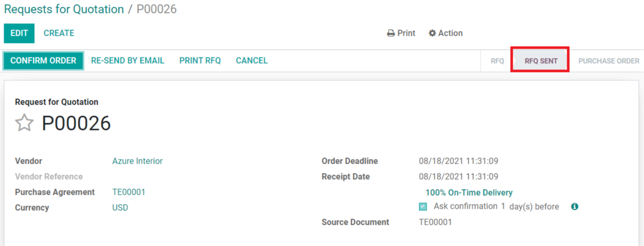The height and width of the screenshot is (246, 644).
Task: Mark P00026 as favorite with star icon
Action: (24, 123)
